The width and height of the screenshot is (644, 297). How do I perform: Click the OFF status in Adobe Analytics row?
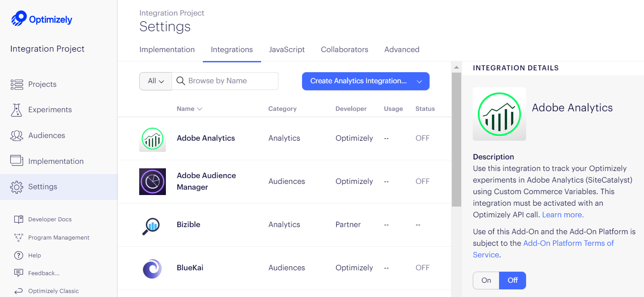[x=423, y=138]
